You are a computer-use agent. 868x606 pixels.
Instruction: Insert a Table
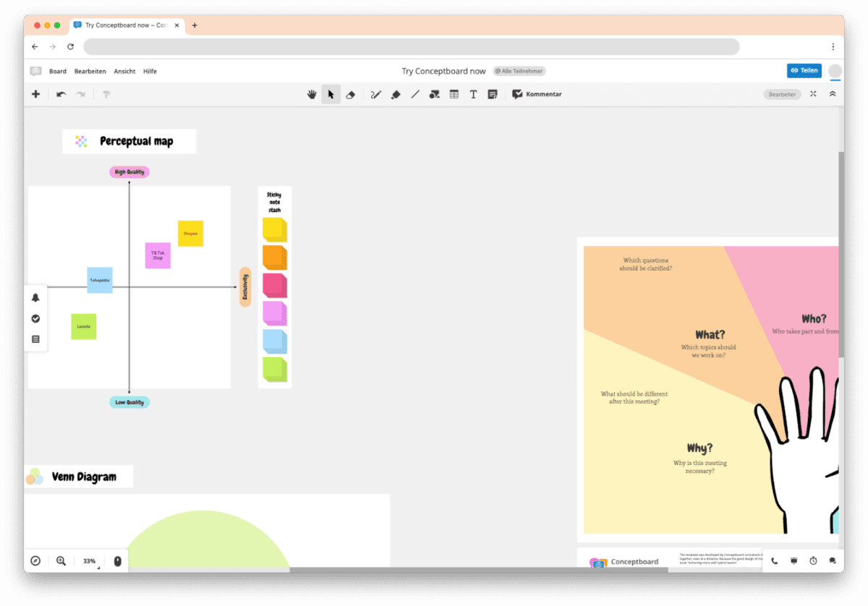[x=454, y=94]
